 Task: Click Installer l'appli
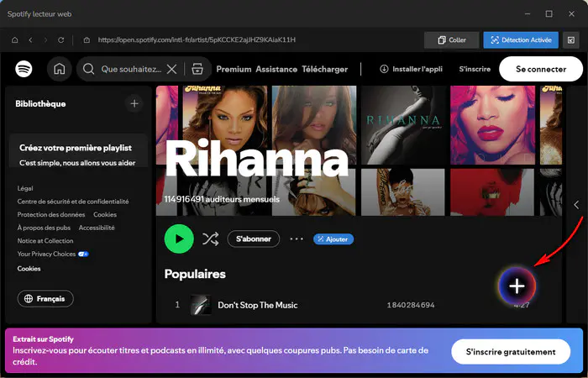click(411, 69)
